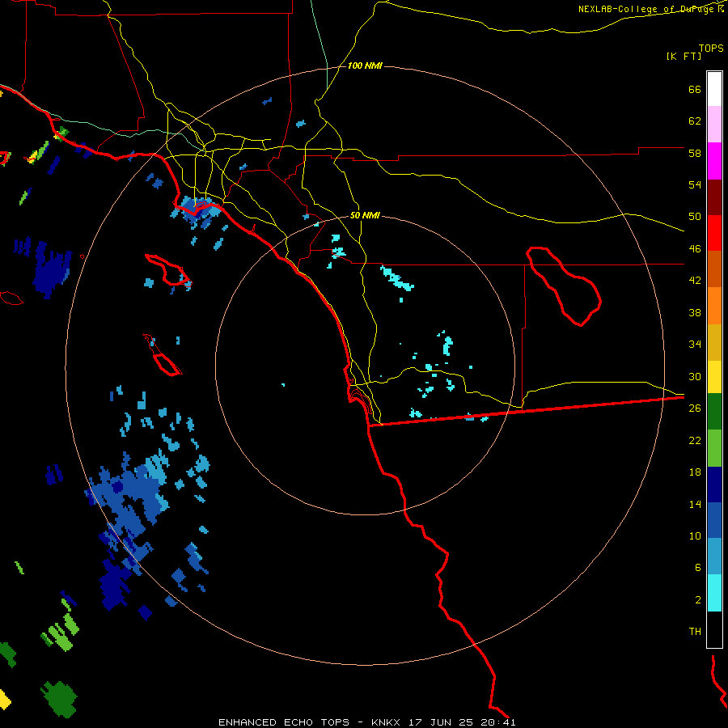Click the light orange legend swatch
728x728 pixels.
(714, 306)
